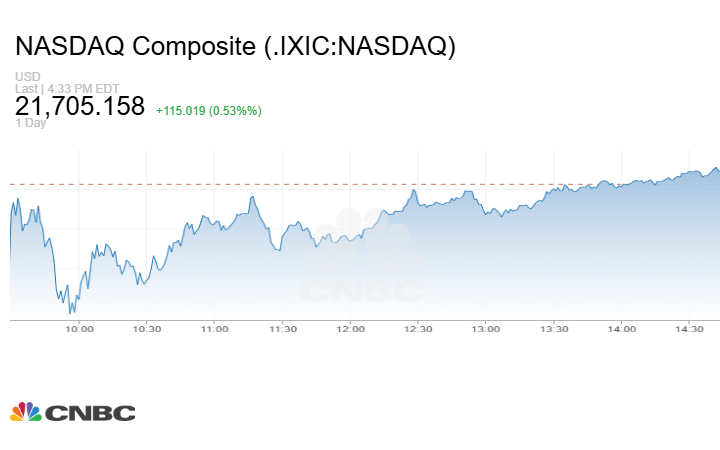Click the chart's lowest dip before 10:00

coord(71,311)
